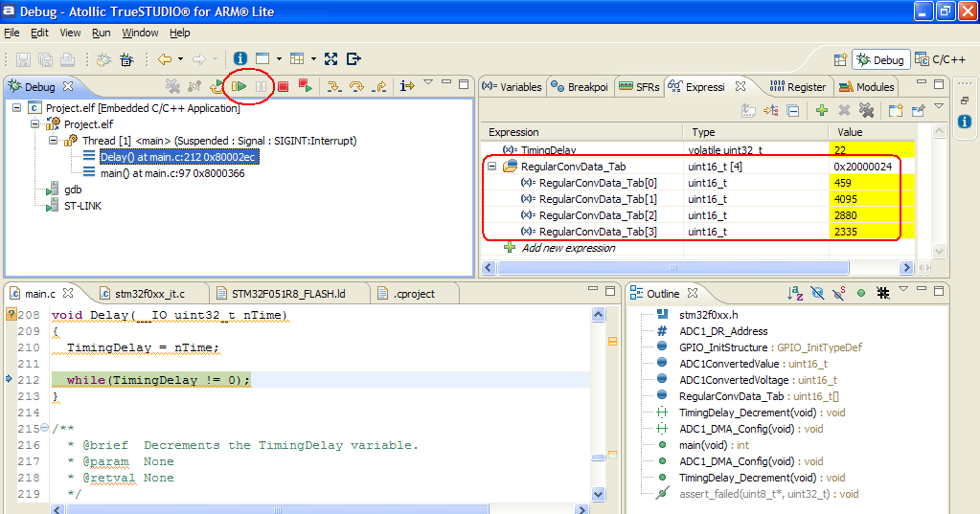The width and height of the screenshot is (980, 514).
Task: Open the Debug view menu triangle
Action: point(428,82)
